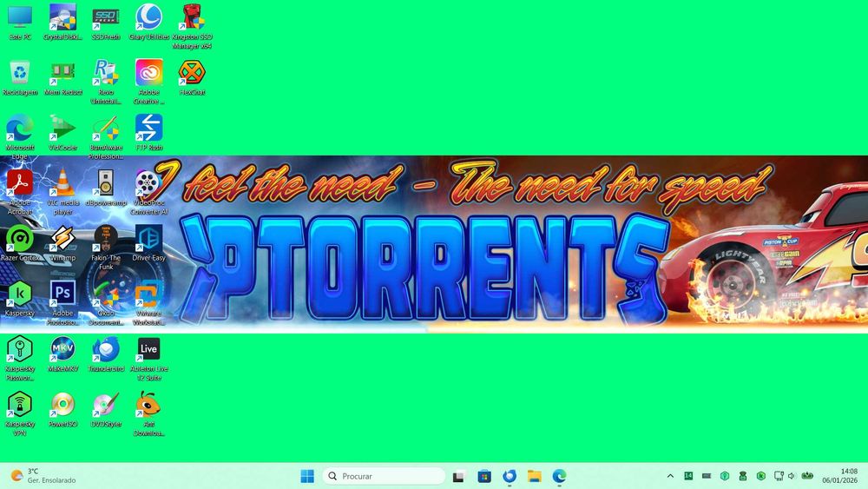Screen dimensions: 868x489
Task: Open the VideoProc Converter AI shortcut
Action: pyautogui.click(x=149, y=193)
